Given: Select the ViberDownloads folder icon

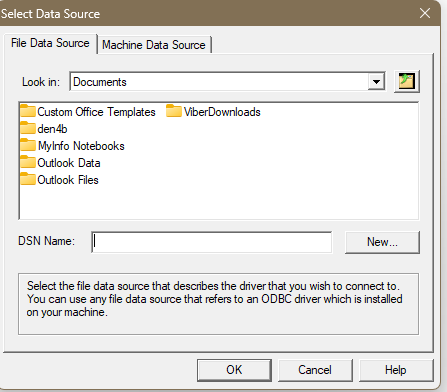Looking at the screenshot, I should pyautogui.click(x=174, y=111).
